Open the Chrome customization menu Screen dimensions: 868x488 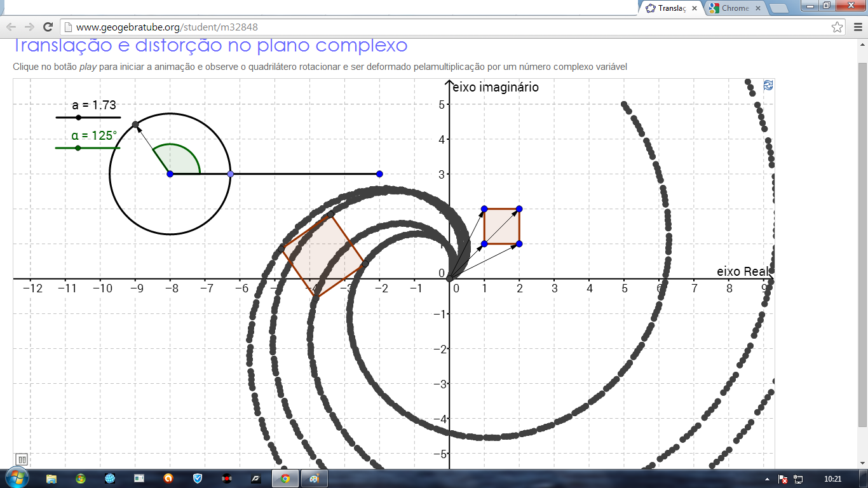858,27
